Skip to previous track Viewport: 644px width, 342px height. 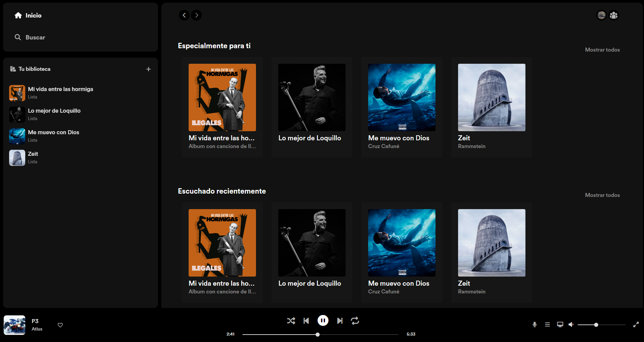tap(306, 321)
